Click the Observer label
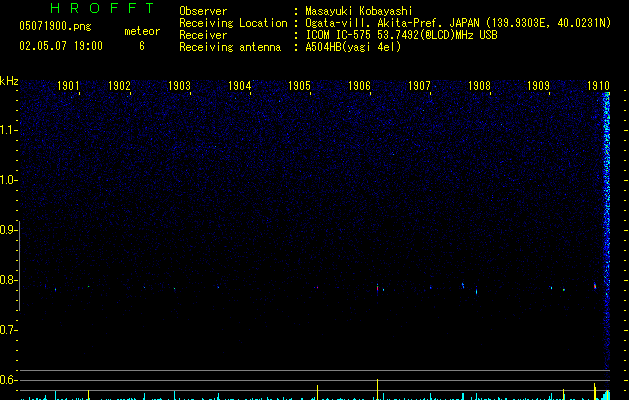This screenshot has width=629, height=400. (203, 11)
